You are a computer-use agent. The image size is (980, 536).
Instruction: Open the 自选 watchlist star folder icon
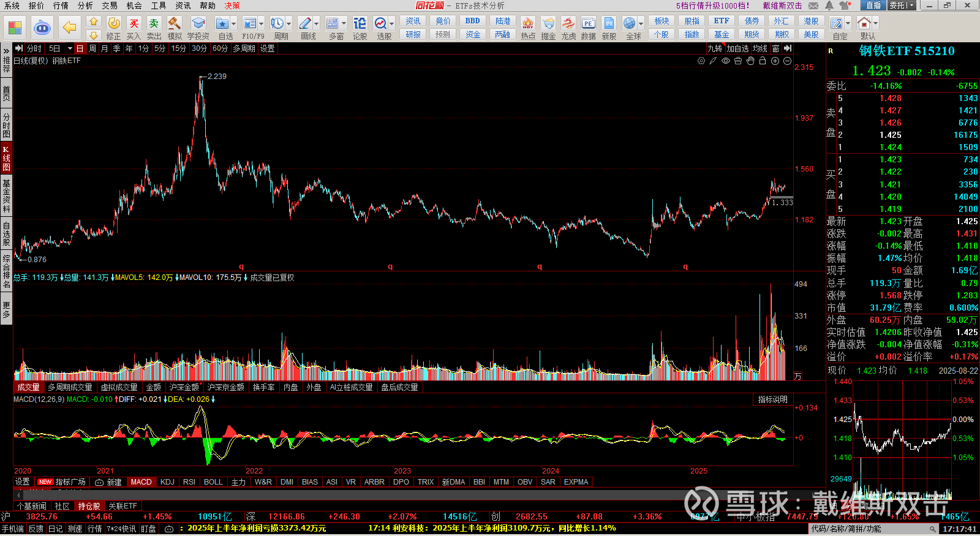[222, 23]
